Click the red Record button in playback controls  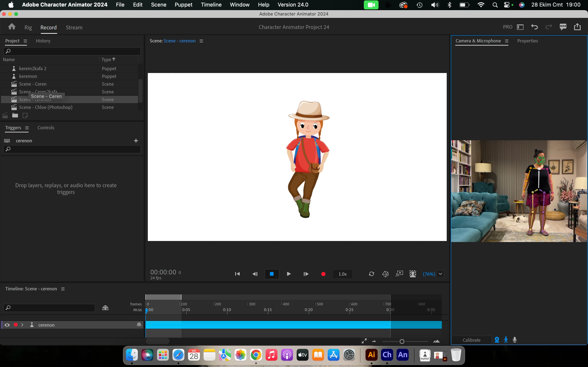point(323,274)
